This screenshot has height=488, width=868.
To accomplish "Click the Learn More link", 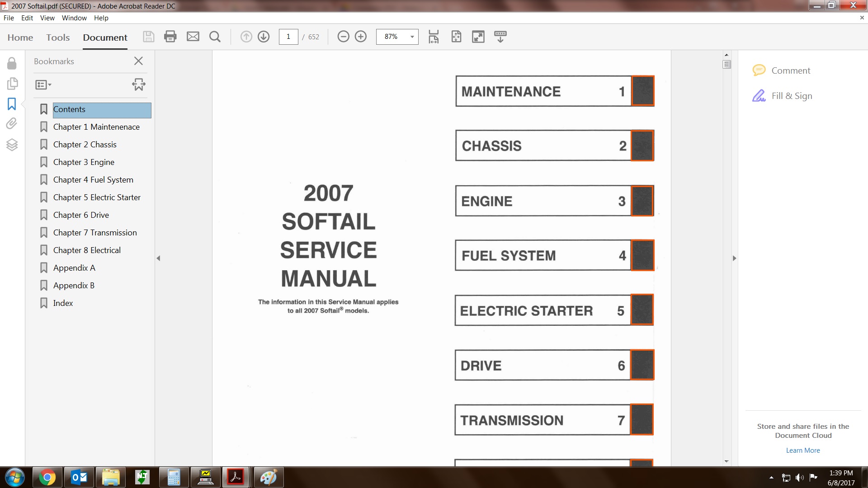I will point(802,450).
